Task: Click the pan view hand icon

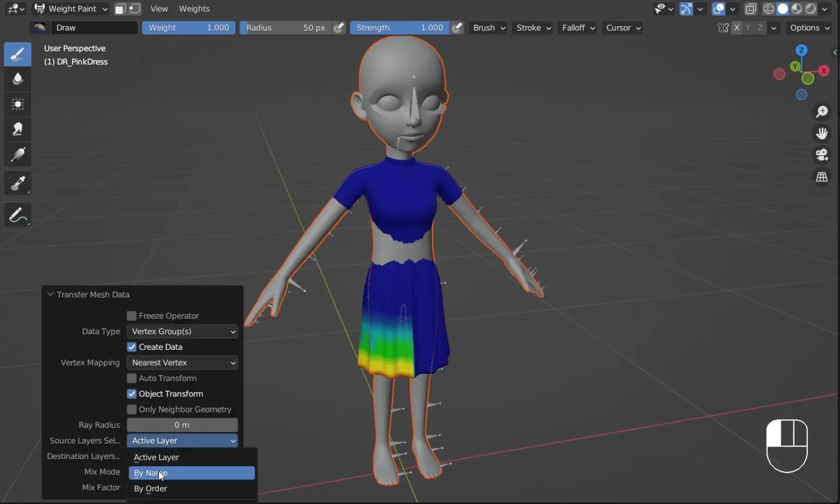Action: [x=822, y=133]
